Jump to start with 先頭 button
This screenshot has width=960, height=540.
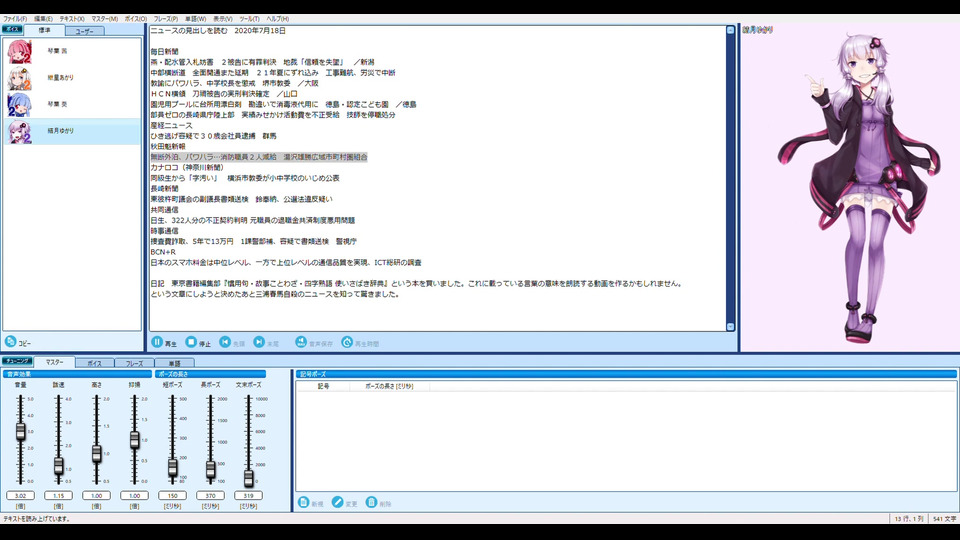tap(232, 342)
